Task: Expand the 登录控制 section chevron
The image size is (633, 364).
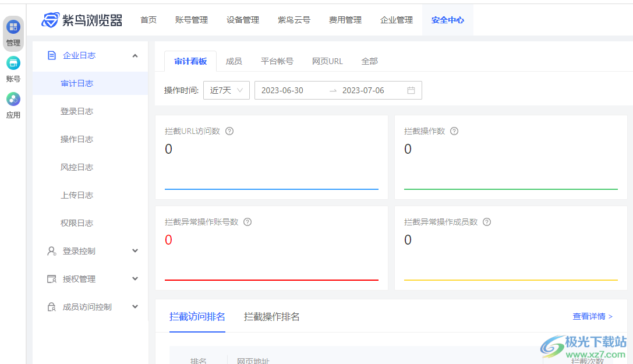Action: pos(135,250)
